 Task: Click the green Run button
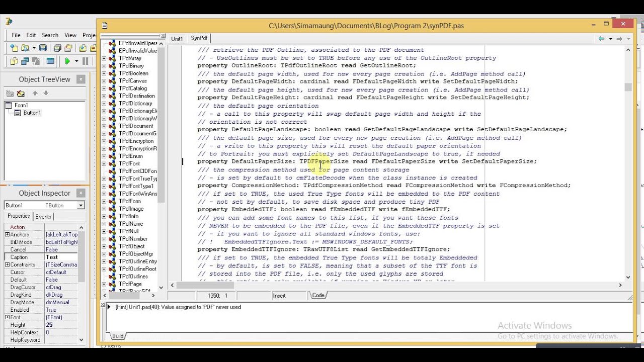coord(67,61)
